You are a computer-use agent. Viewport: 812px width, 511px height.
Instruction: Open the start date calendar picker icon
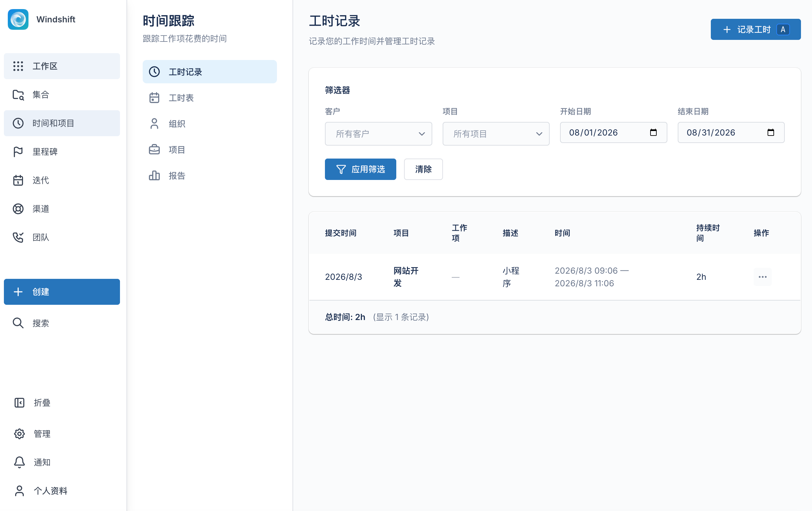(x=653, y=133)
